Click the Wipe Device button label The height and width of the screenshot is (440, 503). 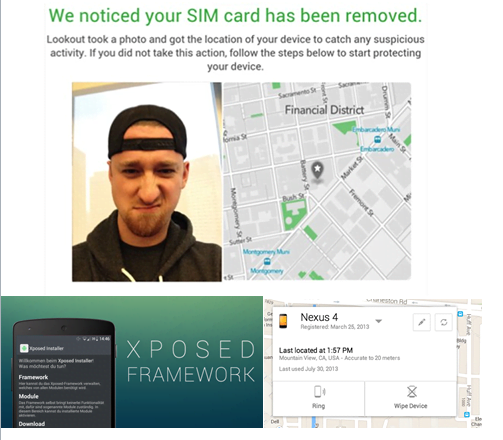tap(411, 406)
